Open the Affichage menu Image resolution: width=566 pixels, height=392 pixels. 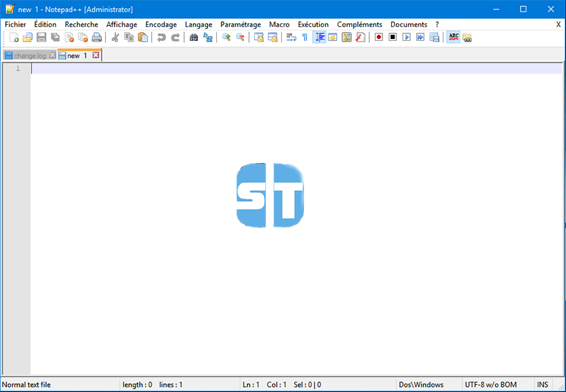pos(121,24)
